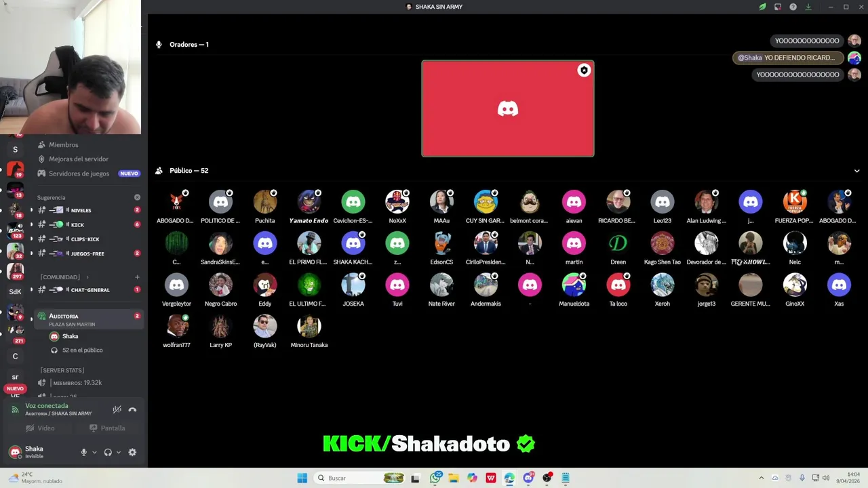Open WhatsApp from the taskbar

point(435,478)
